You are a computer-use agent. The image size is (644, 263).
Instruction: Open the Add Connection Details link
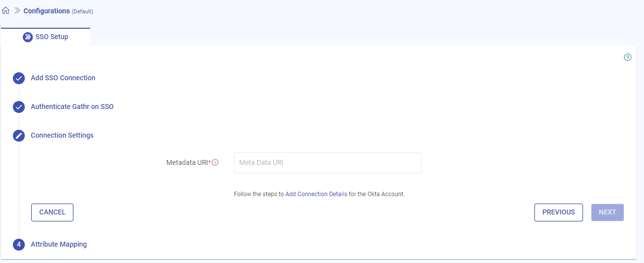pos(316,194)
